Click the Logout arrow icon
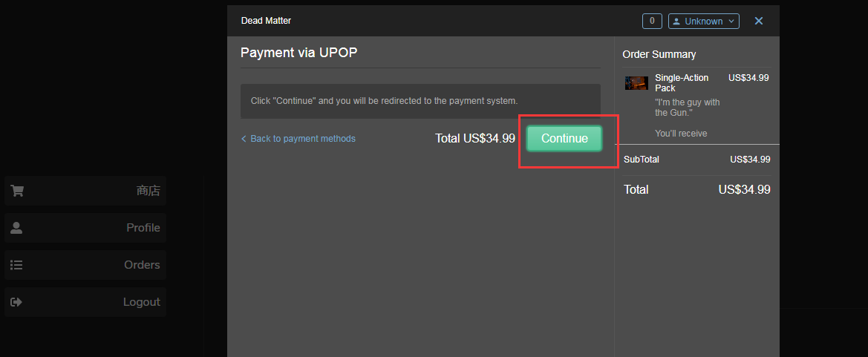The width and height of the screenshot is (868, 357). [16, 302]
